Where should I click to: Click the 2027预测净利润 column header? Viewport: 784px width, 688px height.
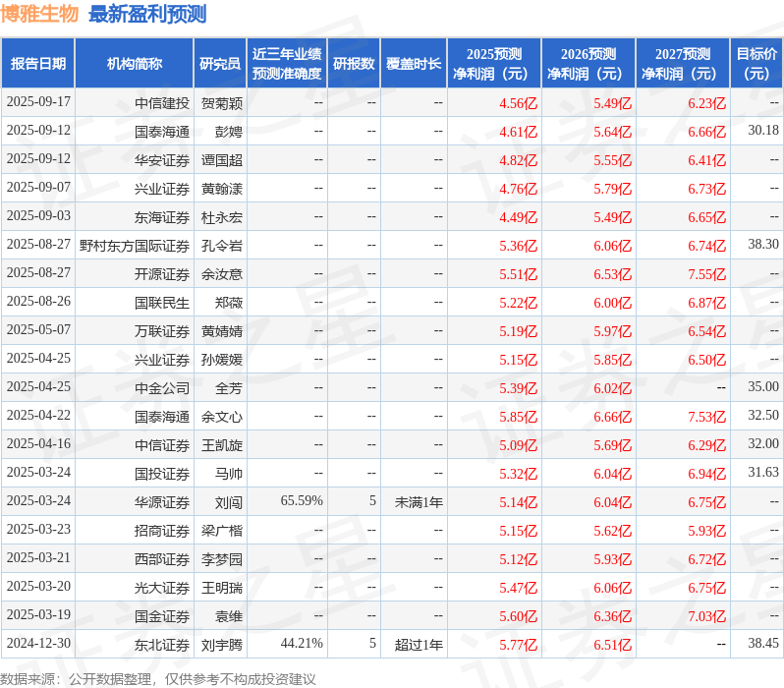pyautogui.click(x=683, y=64)
